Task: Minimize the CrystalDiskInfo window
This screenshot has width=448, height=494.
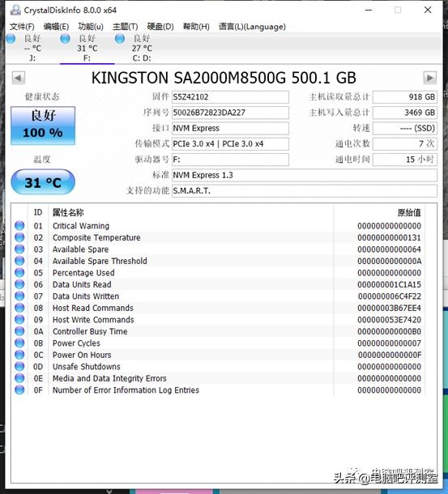Action: [x=369, y=10]
